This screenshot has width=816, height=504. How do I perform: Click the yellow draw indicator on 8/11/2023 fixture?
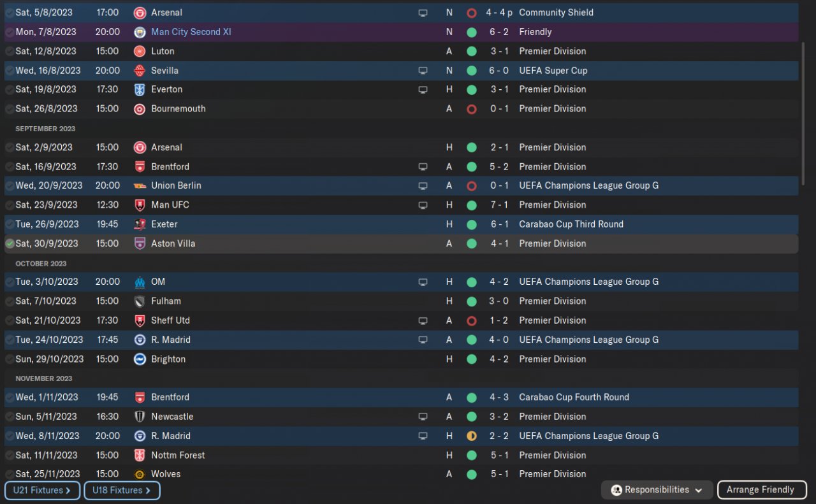472,436
